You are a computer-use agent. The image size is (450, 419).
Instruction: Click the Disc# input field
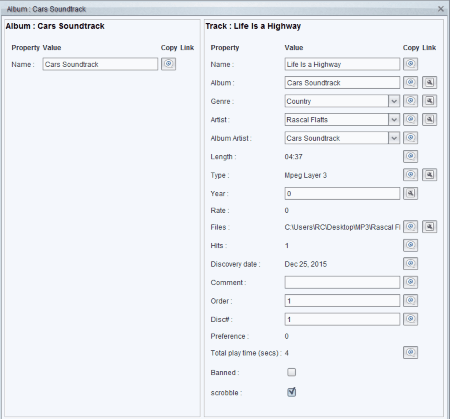342,319
